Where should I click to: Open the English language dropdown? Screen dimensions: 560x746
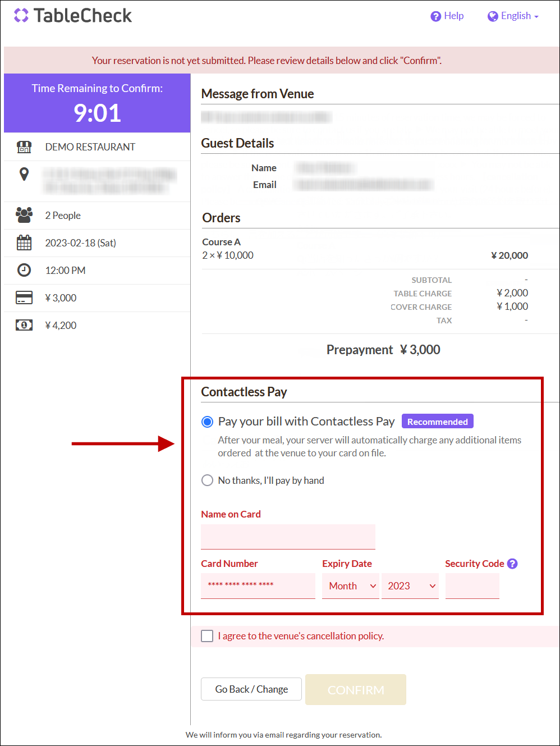513,16
